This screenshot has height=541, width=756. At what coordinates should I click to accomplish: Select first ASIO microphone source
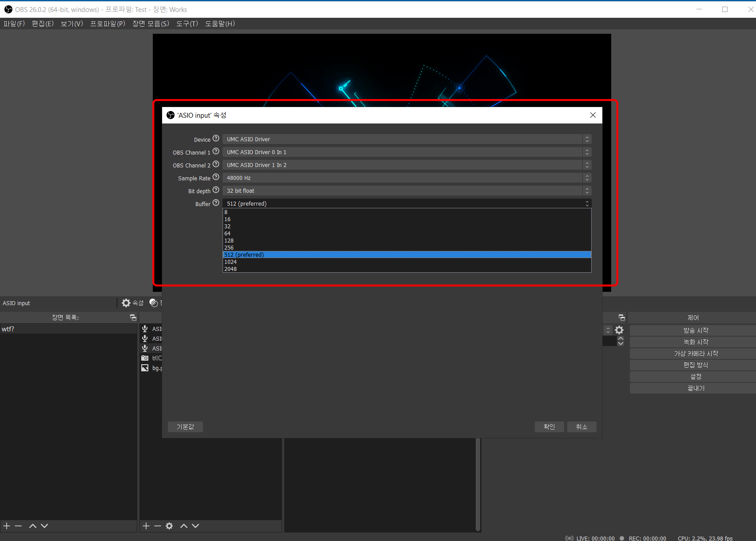[x=151, y=329]
